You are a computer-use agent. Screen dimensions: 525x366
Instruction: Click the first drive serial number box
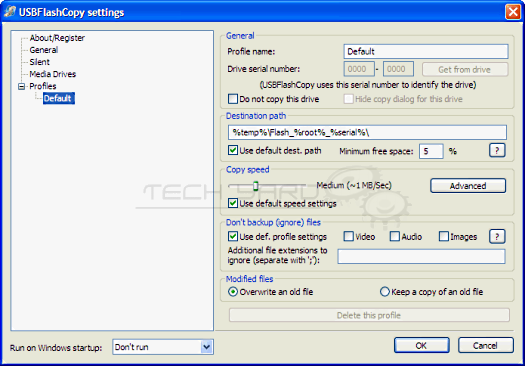(359, 69)
